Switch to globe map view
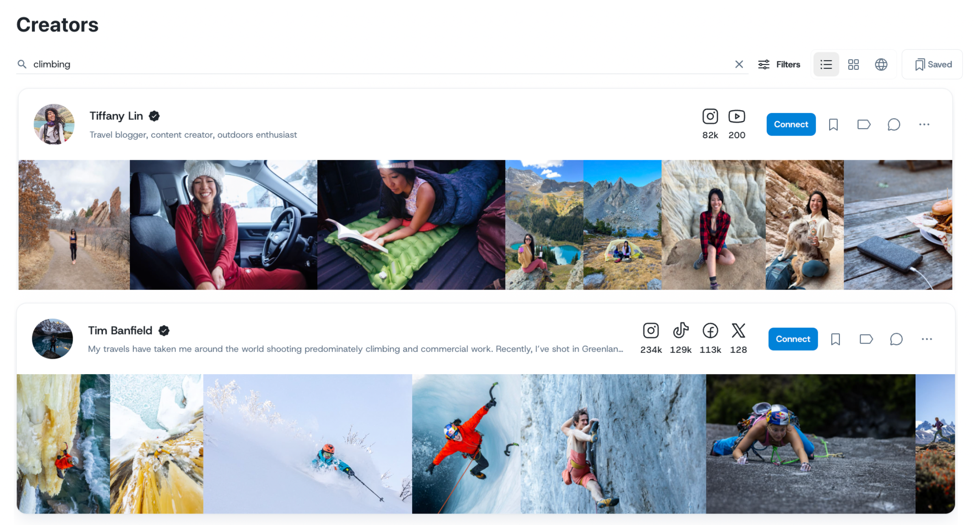The width and height of the screenshot is (980, 525). click(881, 64)
